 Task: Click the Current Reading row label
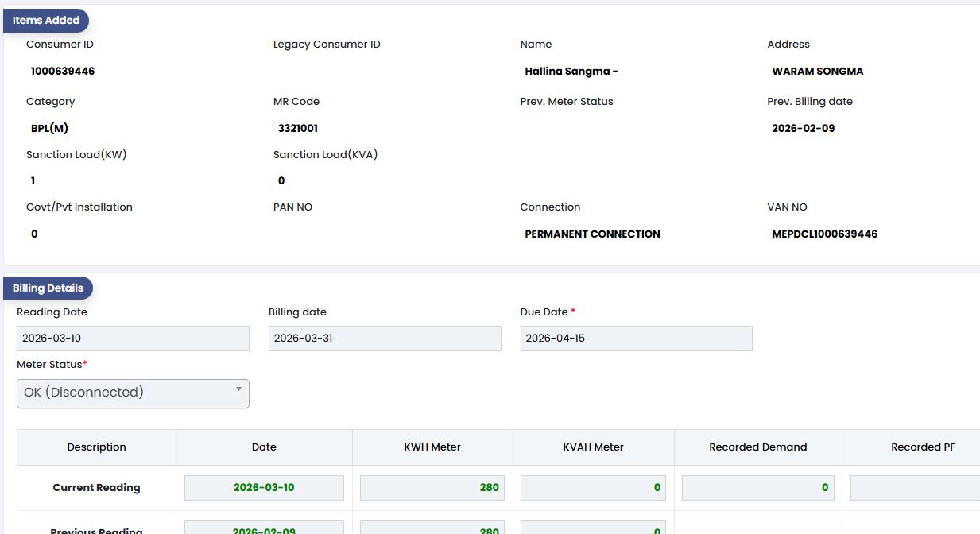click(x=97, y=488)
